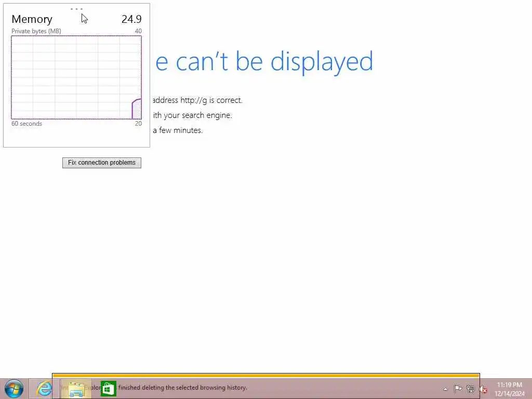The width and height of the screenshot is (532, 399).
Task: Click the 'can't be displayed' heading
Action: coord(264,61)
